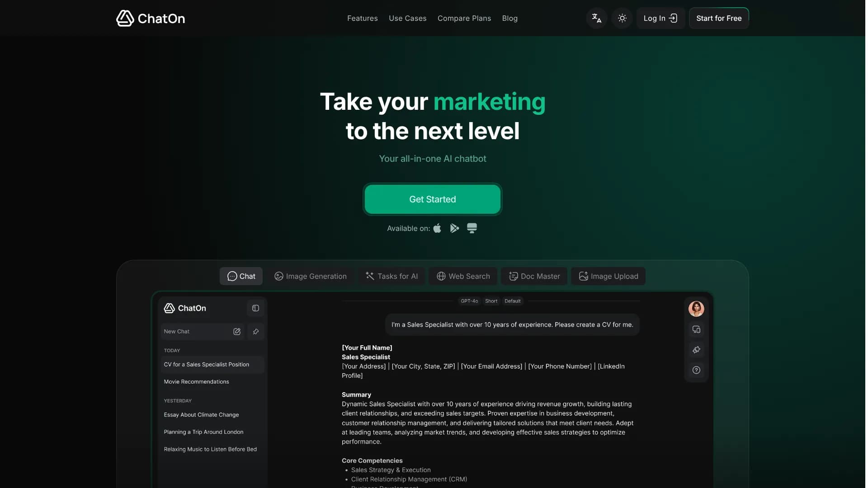Collapse the chat sidebar panel
Image resolution: width=868 pixels, height=488 pixels.
255,308
